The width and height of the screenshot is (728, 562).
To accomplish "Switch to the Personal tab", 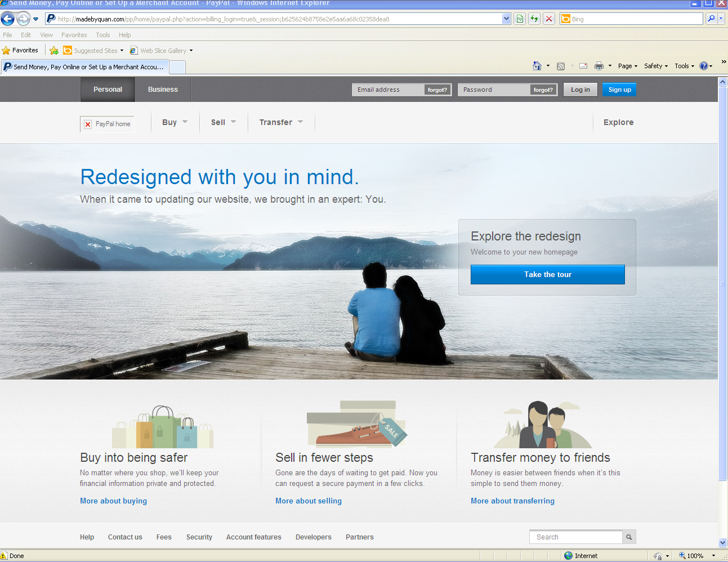I will pos(108,90).
